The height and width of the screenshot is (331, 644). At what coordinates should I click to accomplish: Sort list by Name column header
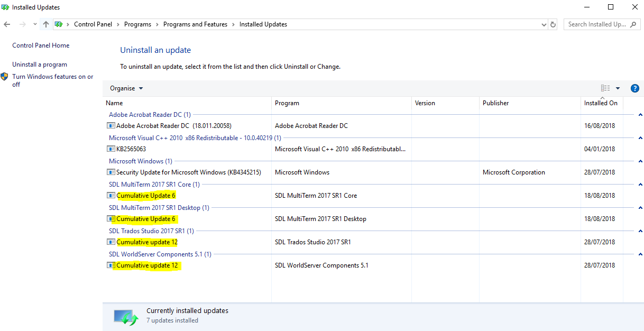tap(187, 103)
